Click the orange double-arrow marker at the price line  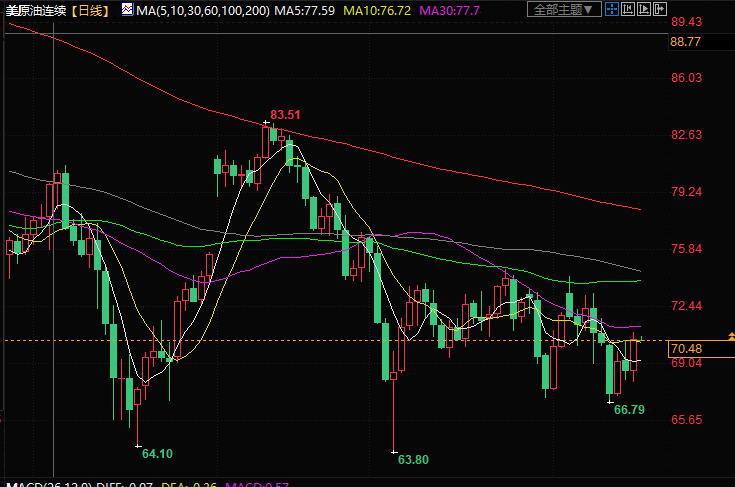click(x=729, y=334)
